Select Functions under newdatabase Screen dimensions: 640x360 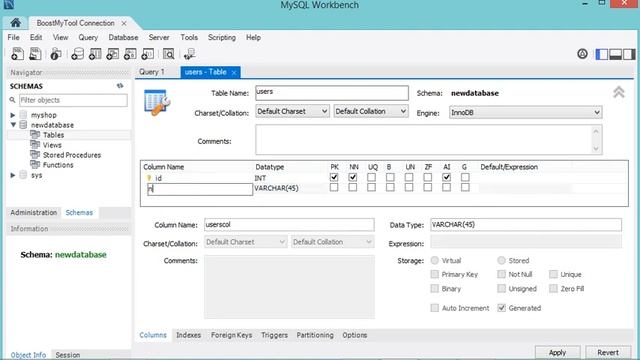click(58, 165)
